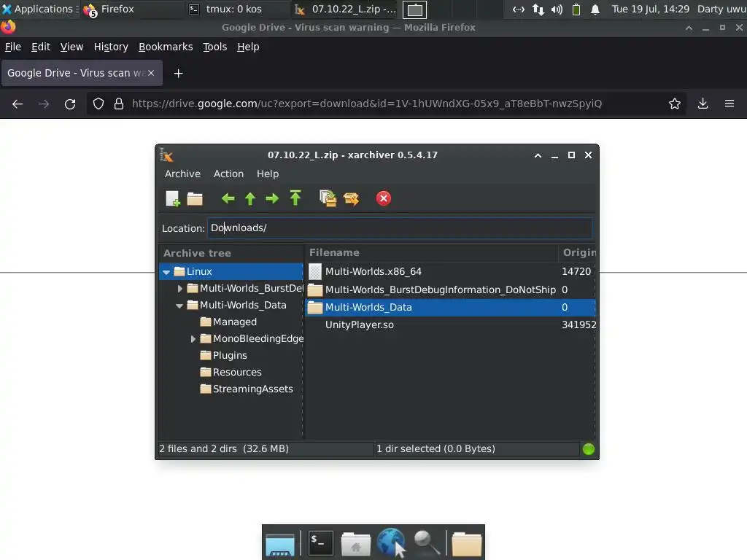
Task: Open the Firefox Tools menu
Action: (214, 47)
